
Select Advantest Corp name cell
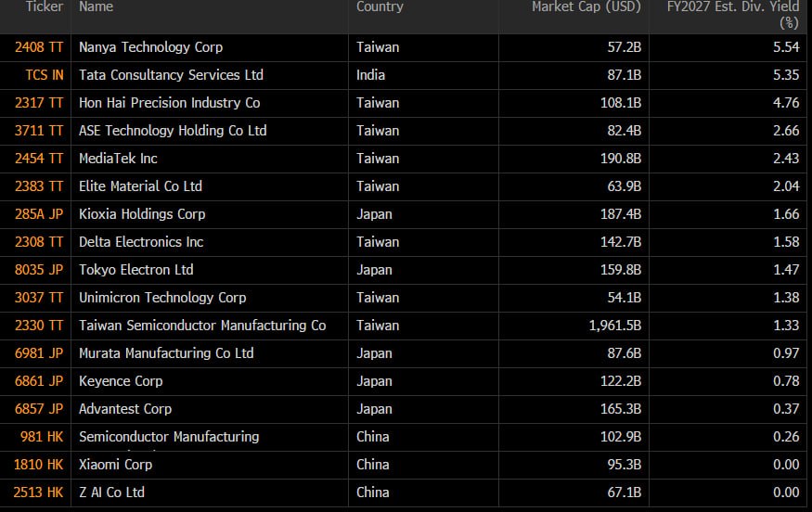pyautogui.click(x=125, y=409)
